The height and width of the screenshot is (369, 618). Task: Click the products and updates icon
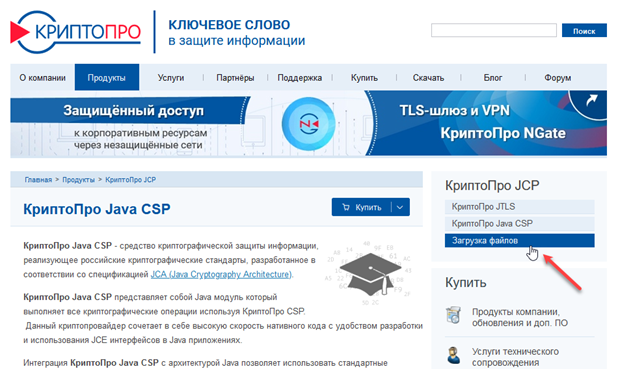[x=453, y=315]
